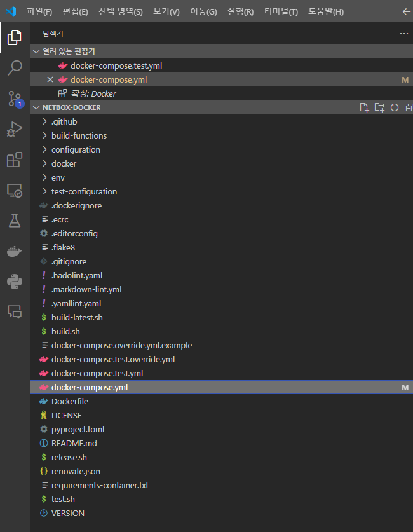Open the chat/comments view icon
The height and width of the screenshot is (532, 413).
(14, 311)
